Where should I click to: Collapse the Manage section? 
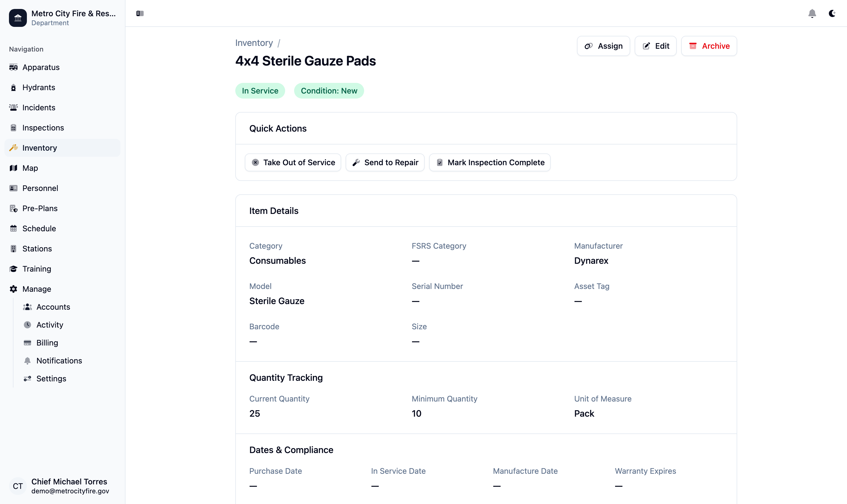37,289
